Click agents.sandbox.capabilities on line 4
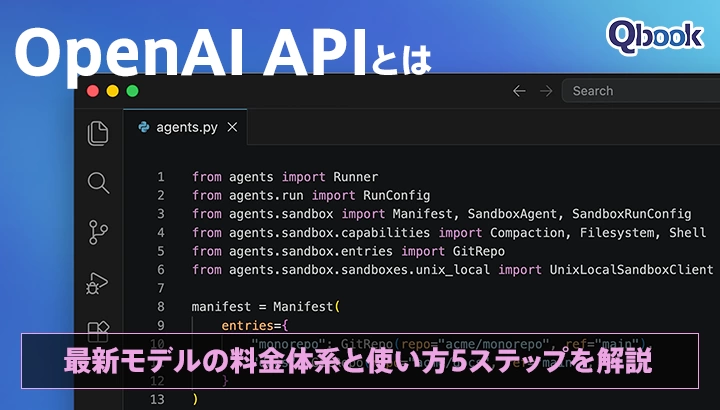This screenshot has width=720, height=410. [x=330, y=233]
